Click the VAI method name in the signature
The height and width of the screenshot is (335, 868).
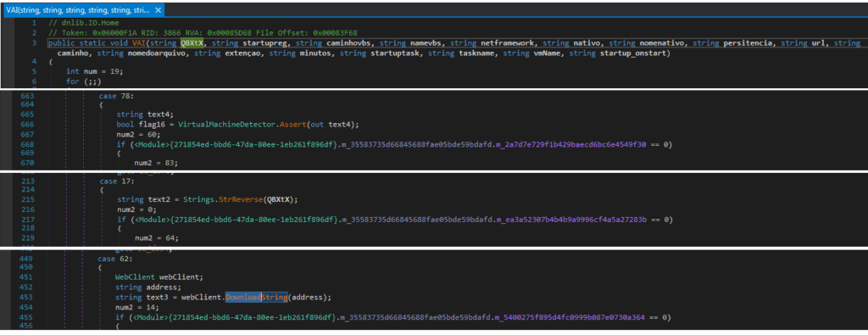pos(138,42)
